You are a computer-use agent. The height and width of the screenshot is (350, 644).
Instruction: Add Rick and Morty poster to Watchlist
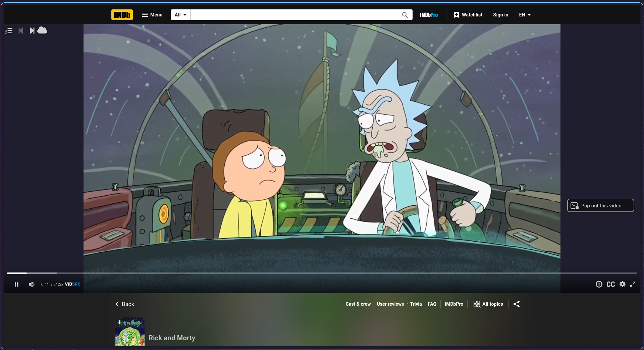pos(119,322)
